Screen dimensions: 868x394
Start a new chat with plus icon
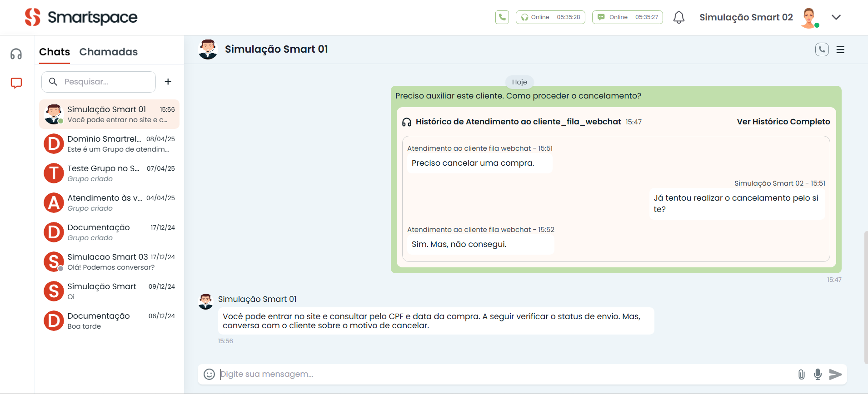(168, 82)
